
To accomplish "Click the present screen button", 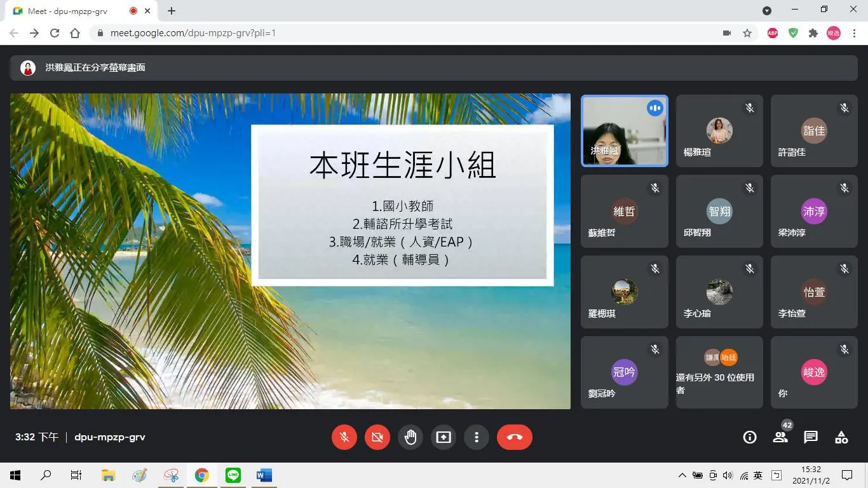I will click(x=444, y=437).
